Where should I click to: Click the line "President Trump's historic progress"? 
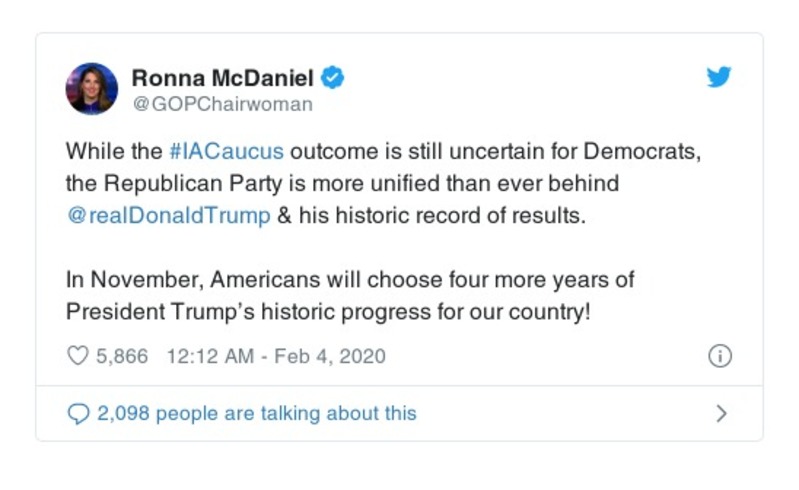[x=328, y=311]
